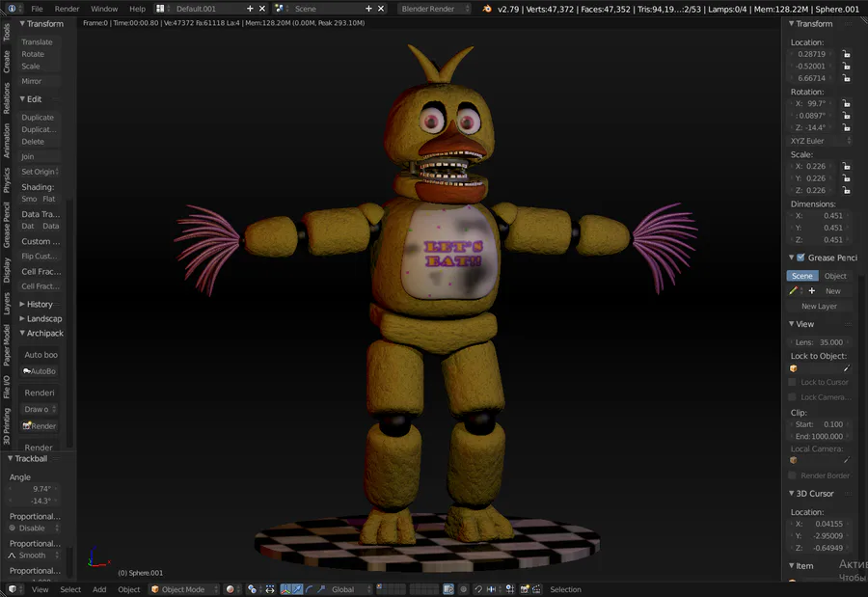The height and width of the screenshot is (597, 868).
Task: Enable the Render Border checkbox
Action: point(792,475)
